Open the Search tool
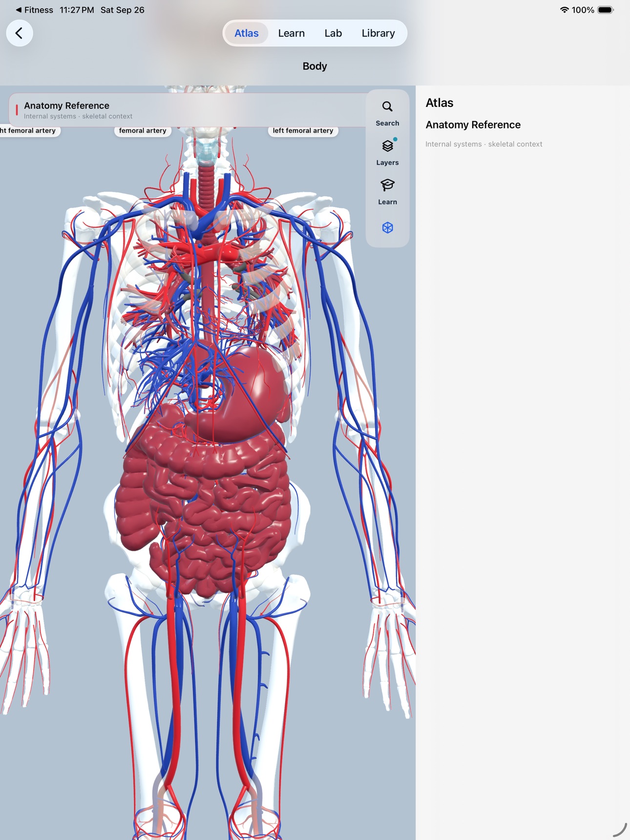The height and width of the screenshot is (840, 630). [387, 113]
